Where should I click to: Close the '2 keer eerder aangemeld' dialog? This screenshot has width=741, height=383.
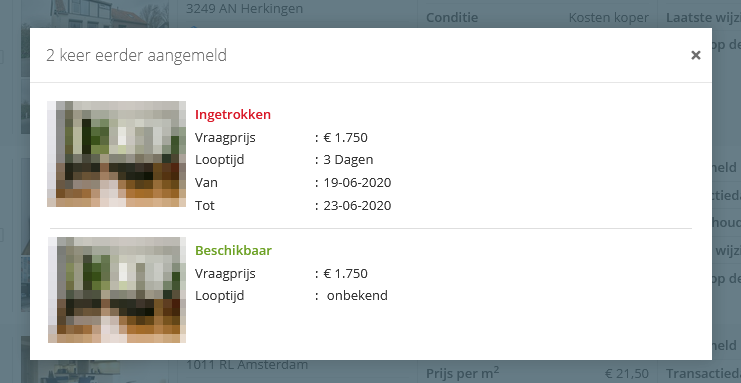pos(695,55)
